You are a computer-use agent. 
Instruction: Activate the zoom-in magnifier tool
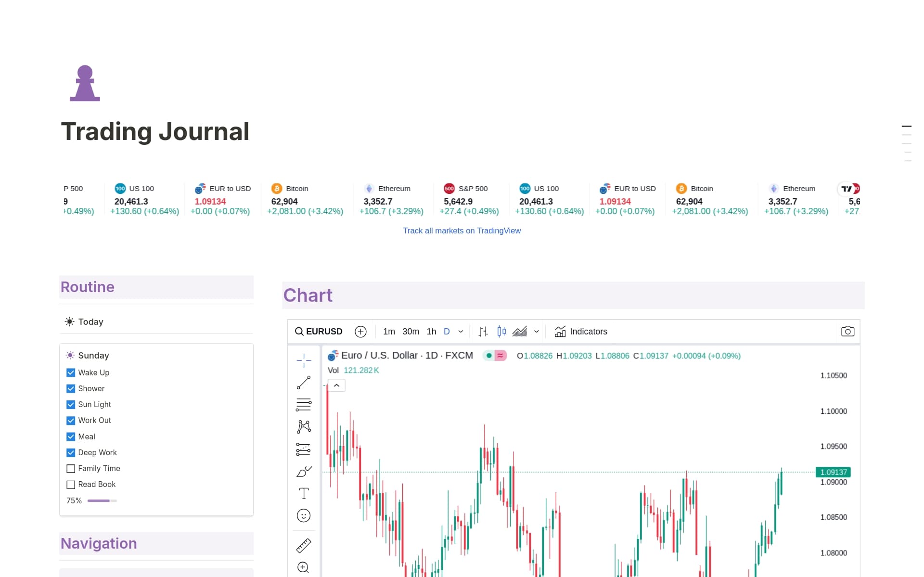[303, 568]
